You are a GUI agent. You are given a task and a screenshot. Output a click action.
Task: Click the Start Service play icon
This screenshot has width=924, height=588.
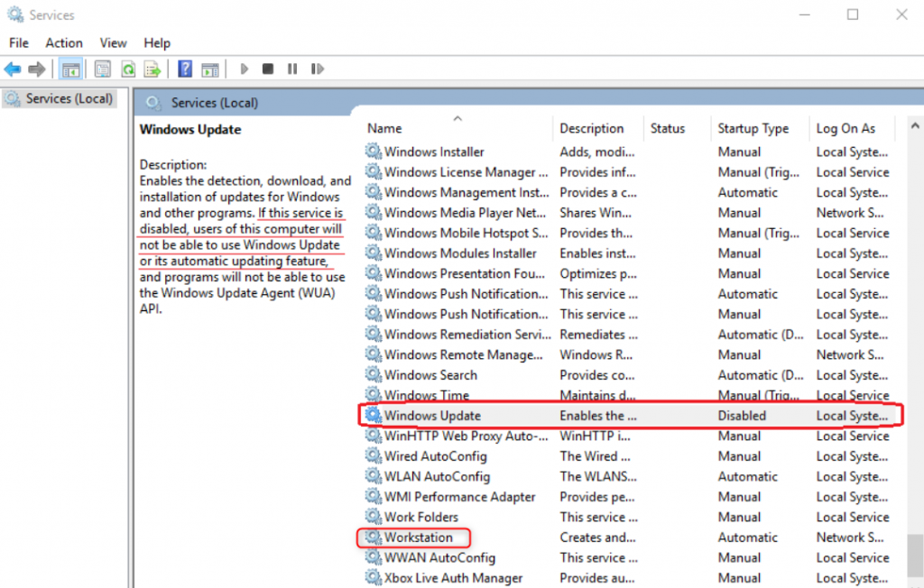pos(244,69)
